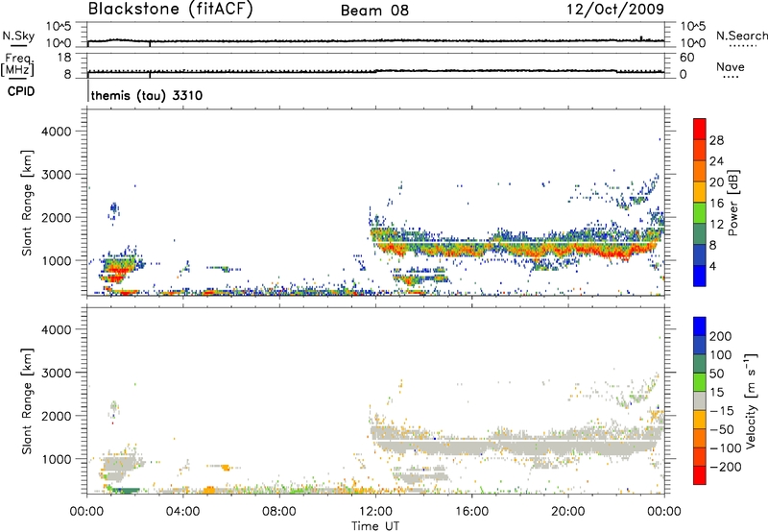Click the N.Search legend label
This screenshot has width=768, height=532.
[742, 36]
